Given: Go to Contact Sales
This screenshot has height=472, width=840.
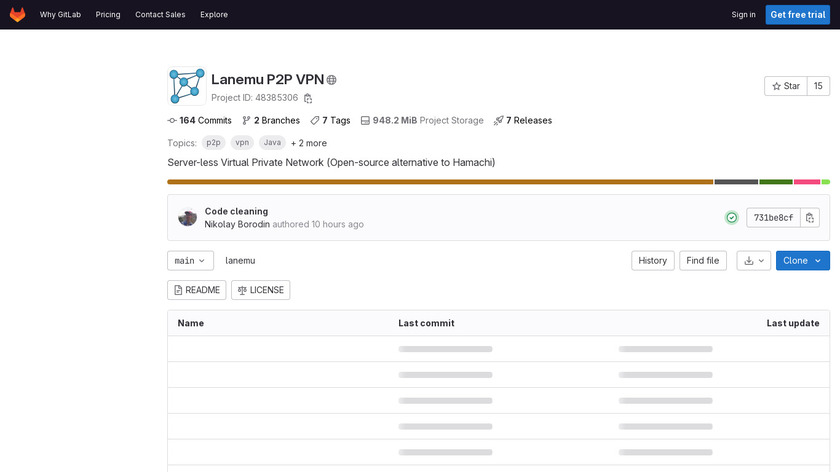Looking at the screenshot, I should coord(160,14).
